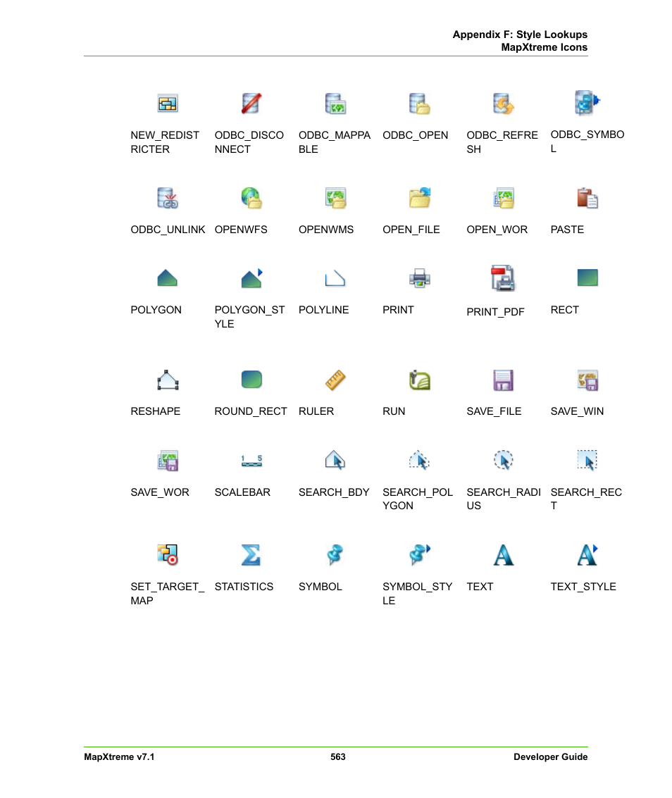Select the POLYGON_STYLE icon
The width and height of the screenshot is (672, 798).
(251, 278)
